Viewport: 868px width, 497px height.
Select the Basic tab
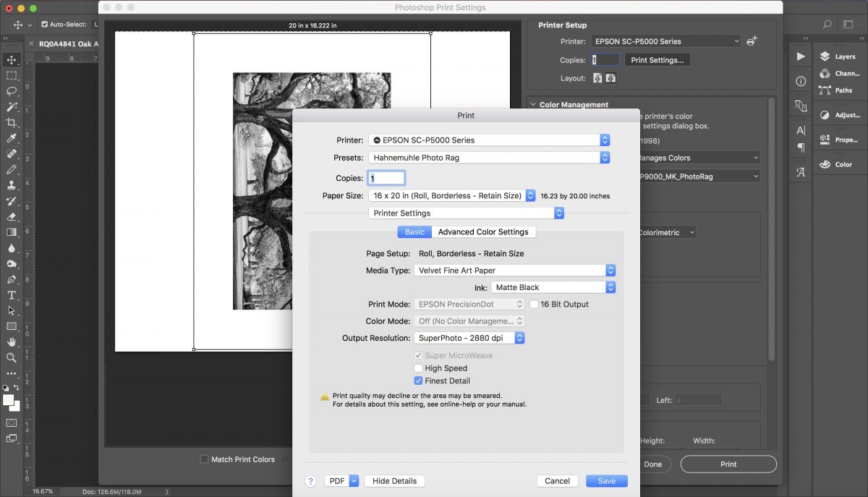coord(414,231)
